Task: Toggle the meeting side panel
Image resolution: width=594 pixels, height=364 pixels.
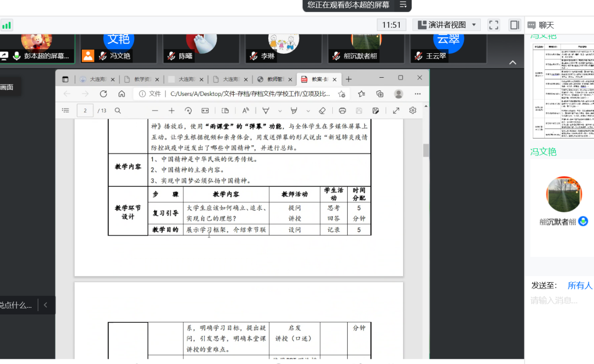Action: (x=514, y=25)
